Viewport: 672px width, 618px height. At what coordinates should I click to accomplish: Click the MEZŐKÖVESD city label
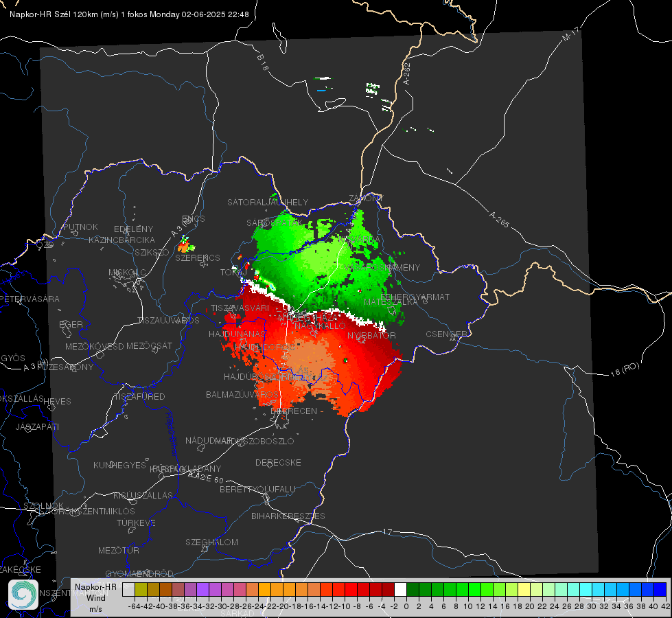[94, 346]
